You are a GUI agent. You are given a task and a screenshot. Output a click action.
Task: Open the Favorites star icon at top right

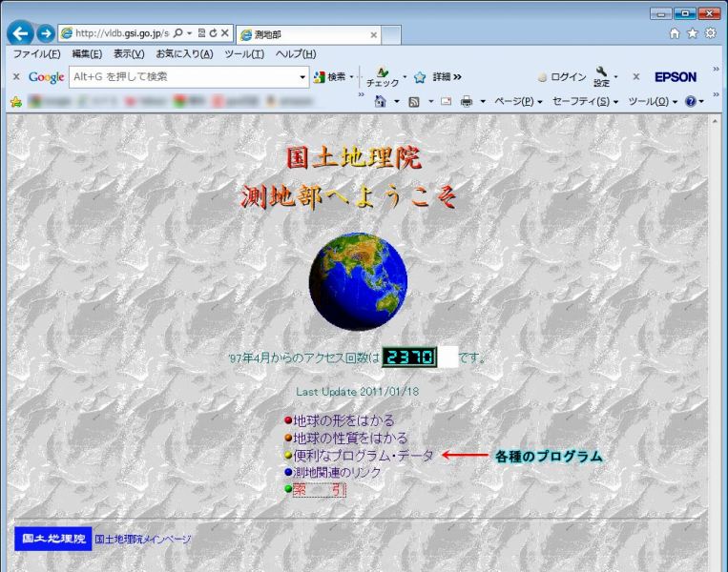point(692,33)
